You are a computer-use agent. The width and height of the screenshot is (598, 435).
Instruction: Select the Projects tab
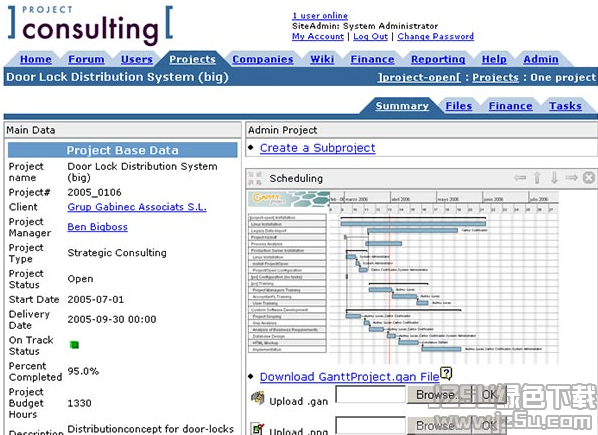(192, 59)
